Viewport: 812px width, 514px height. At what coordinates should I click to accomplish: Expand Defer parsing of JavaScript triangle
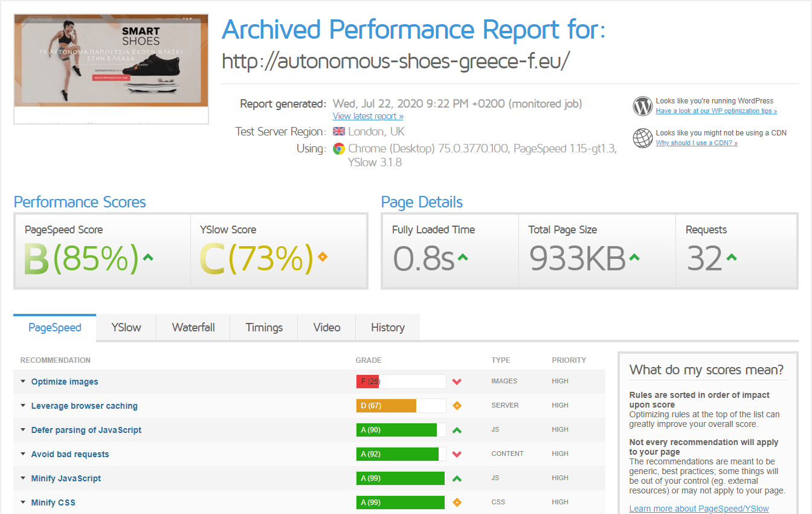(23, 430)
